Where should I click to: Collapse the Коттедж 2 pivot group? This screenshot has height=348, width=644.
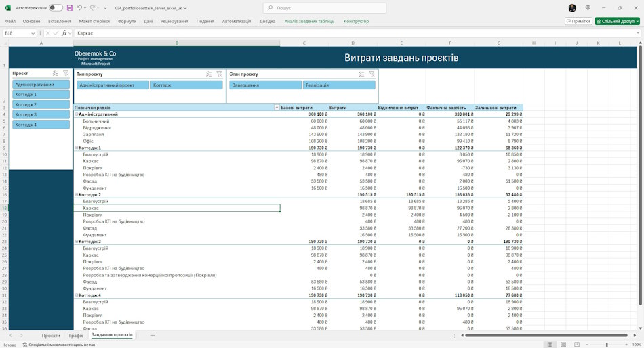[77, 195]
